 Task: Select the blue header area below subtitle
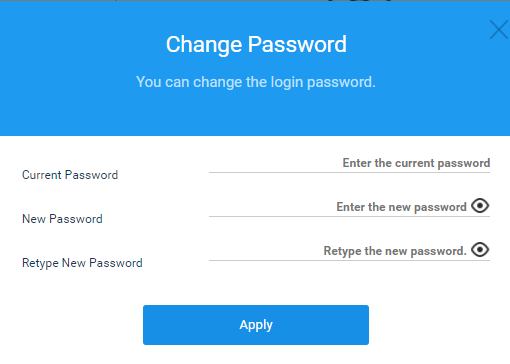pyautogui.click(x=255, y=113)
